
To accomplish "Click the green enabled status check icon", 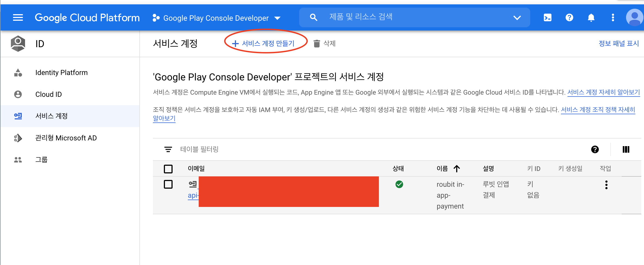I will click(399, 184).
